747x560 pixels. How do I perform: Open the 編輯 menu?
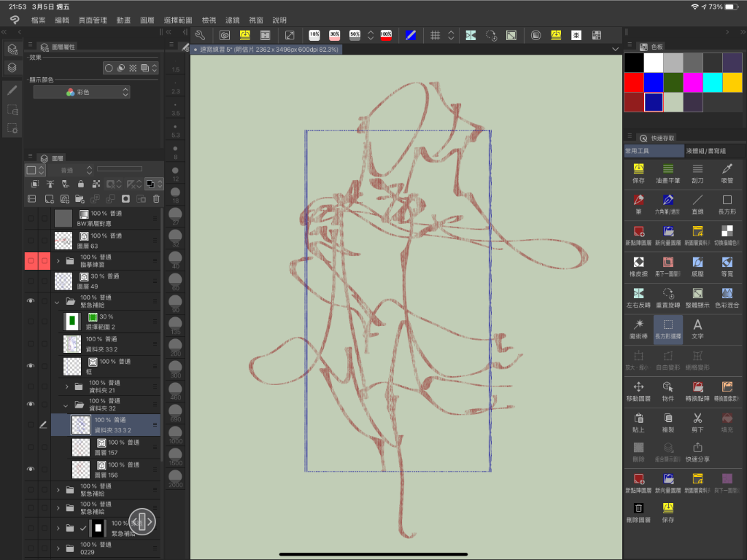(62, 20)
